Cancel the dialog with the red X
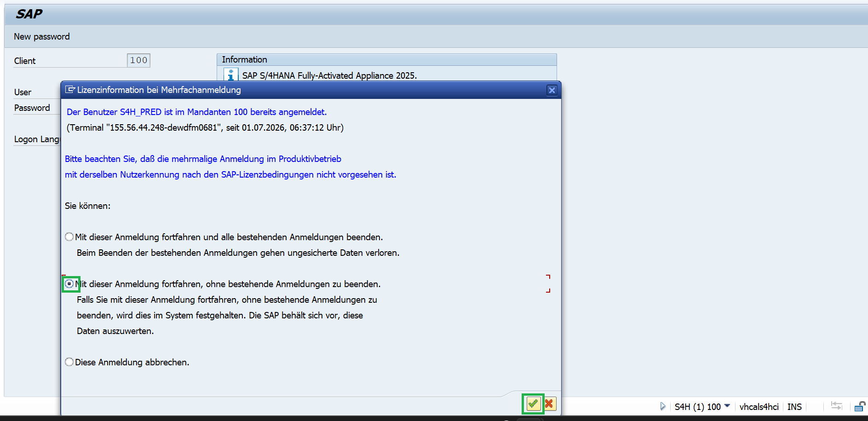This screenshot has width=868, height=421. 549,404
